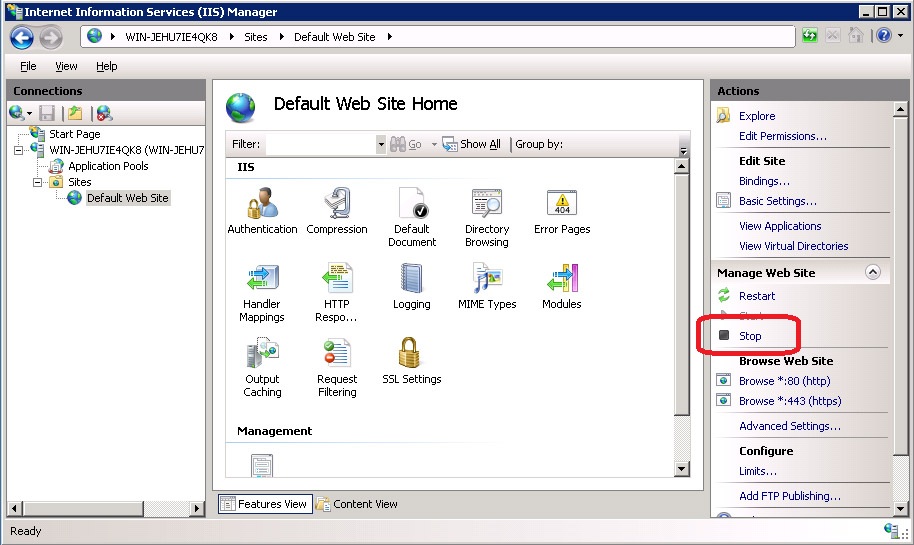
Task: Open the View menu
Action: (x=66, y=66)
